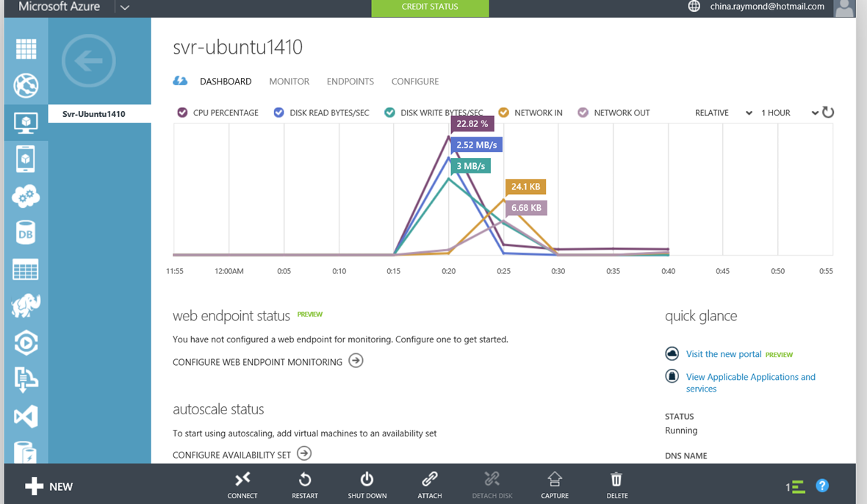Image resolution: width=867 pixels, height=504 pixels.
Task: Open All Items grid icon in sidebar
Action: 26,49
